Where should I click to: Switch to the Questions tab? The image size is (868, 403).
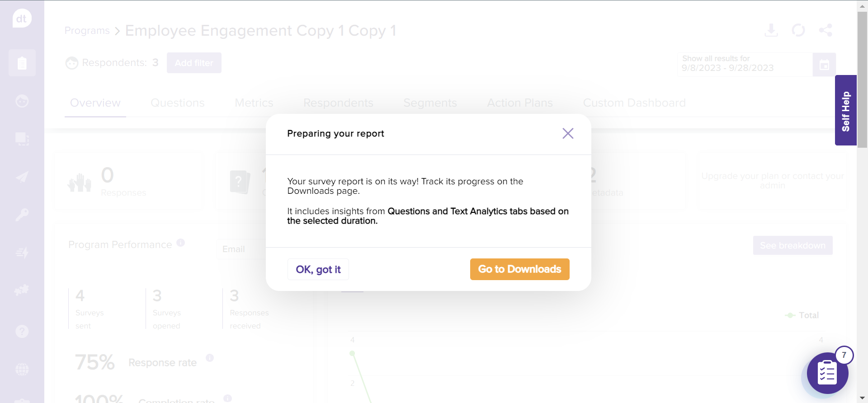178,103
